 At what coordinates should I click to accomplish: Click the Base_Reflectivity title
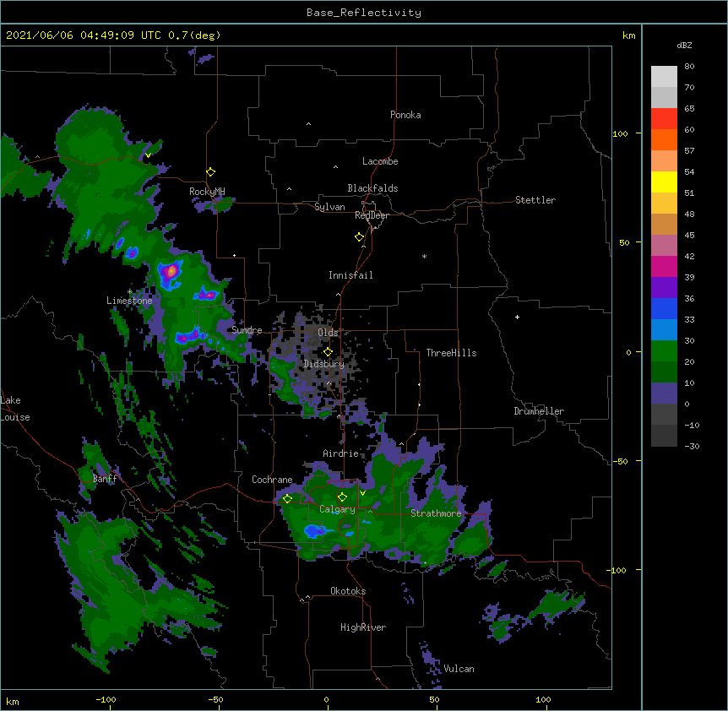[x=364, y=13]
